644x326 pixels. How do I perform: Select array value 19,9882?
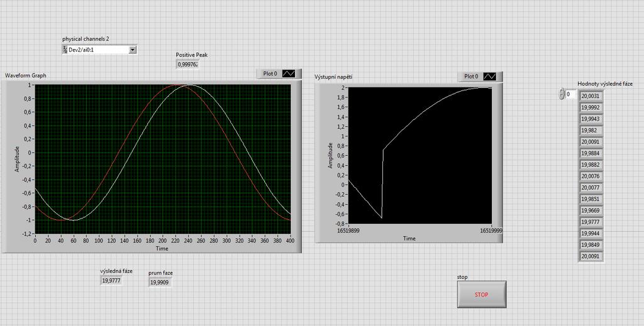(591, 165)
